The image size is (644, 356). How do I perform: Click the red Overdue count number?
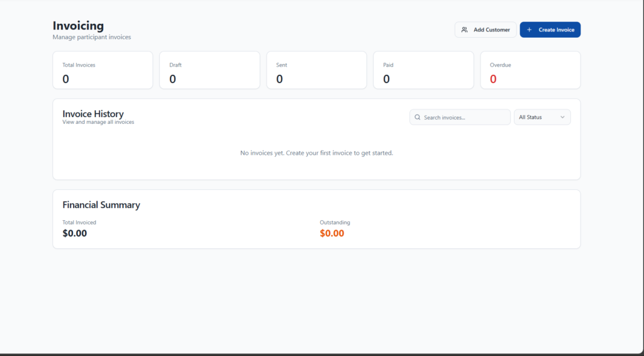tap(493, 79)
